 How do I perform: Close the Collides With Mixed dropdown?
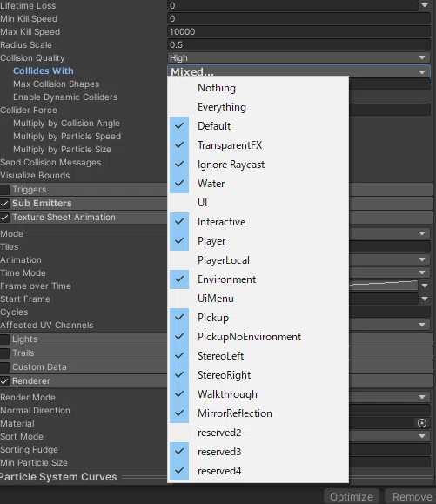(298, 71)
